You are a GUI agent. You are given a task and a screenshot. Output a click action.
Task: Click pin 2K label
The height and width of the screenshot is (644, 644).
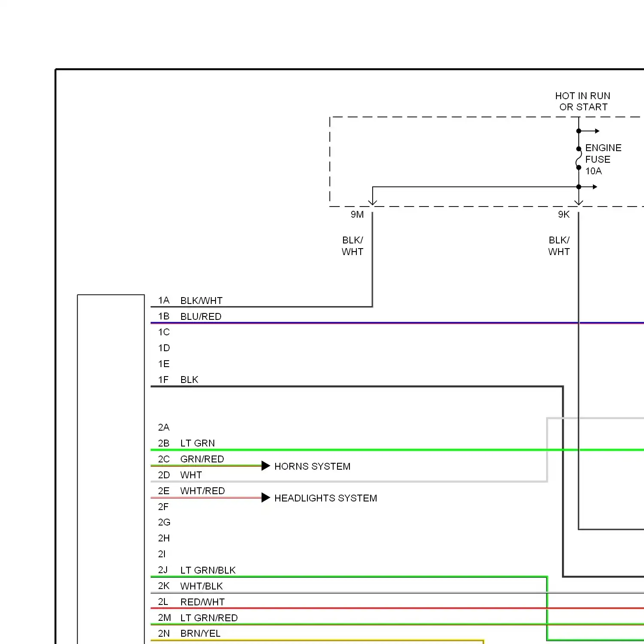click(164, 586)
